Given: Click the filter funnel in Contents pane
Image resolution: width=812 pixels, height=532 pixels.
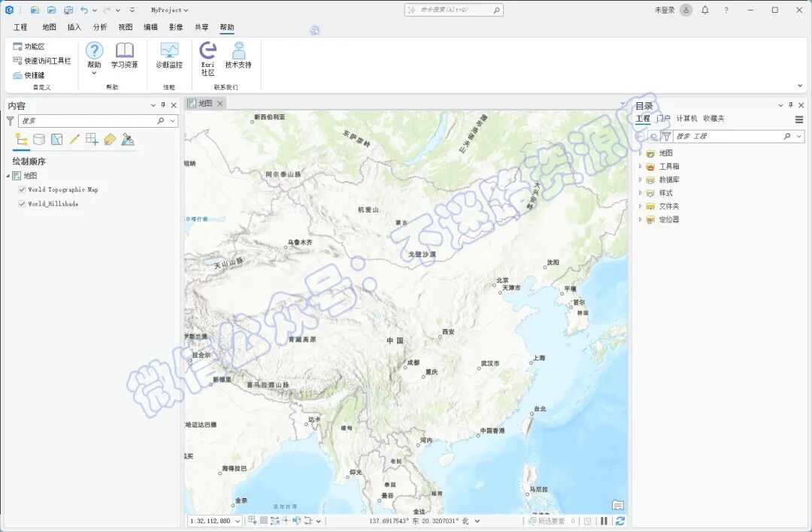Looking at the screenshot, I should pos(10,121).
